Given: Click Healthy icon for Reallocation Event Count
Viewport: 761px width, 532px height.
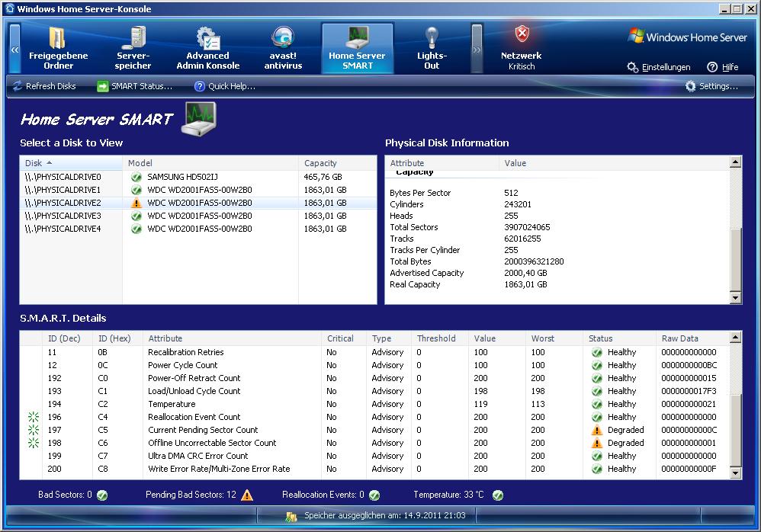Looking at the screenshot, I should 597,417.
